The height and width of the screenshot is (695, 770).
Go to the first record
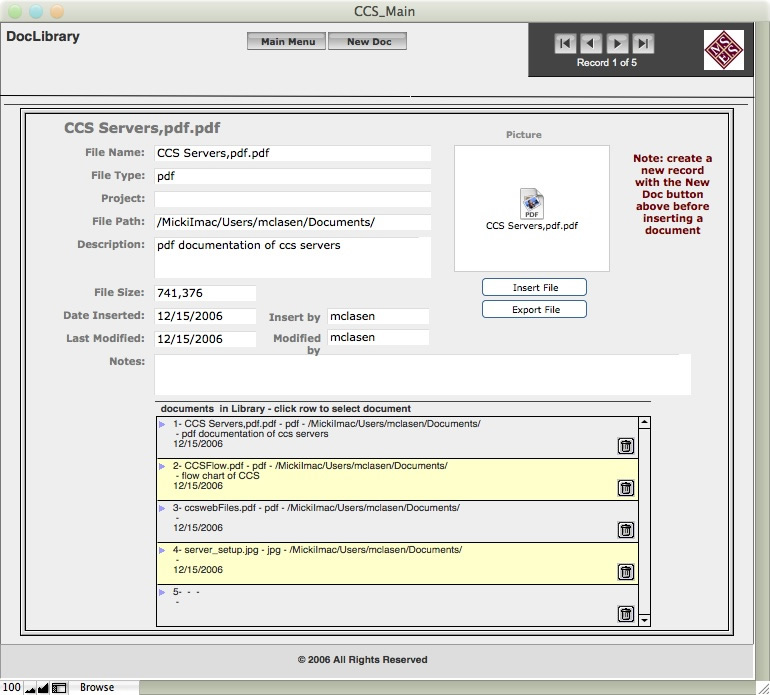click(x=565, y=44)
